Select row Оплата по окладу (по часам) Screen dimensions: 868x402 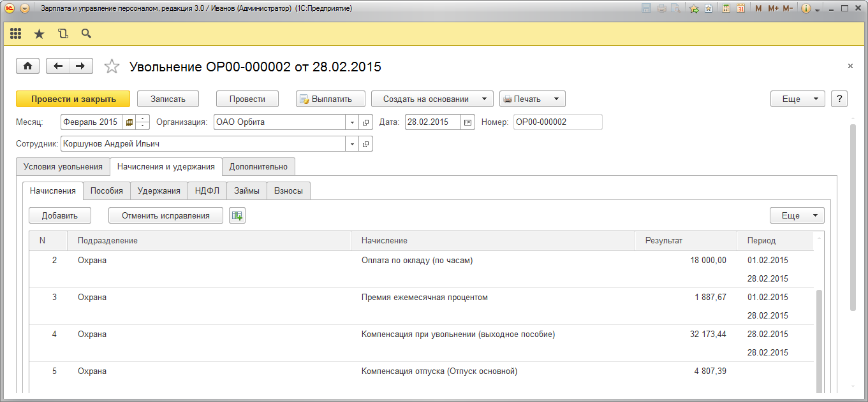pyautogui.click(x=422, y=269)
